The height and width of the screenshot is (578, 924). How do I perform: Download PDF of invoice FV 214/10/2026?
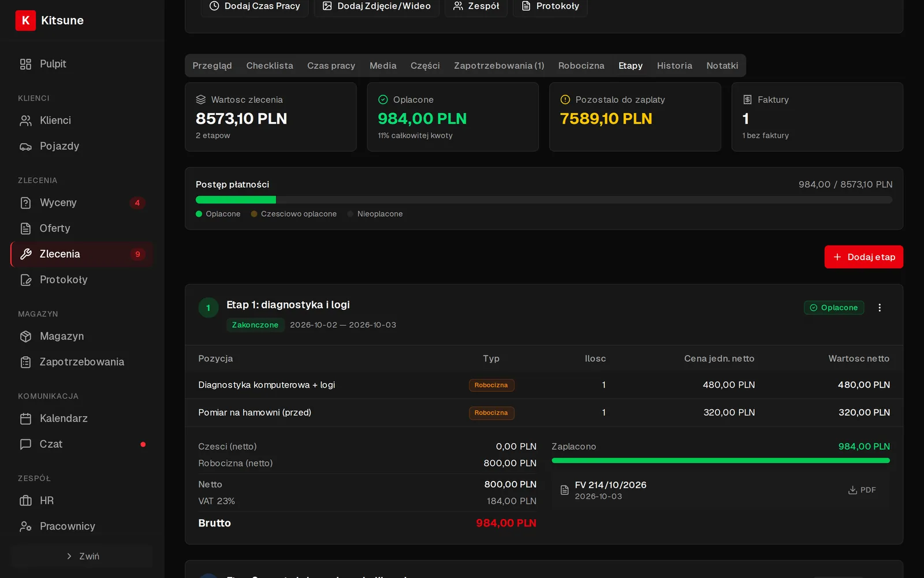(x=862, y=490)
